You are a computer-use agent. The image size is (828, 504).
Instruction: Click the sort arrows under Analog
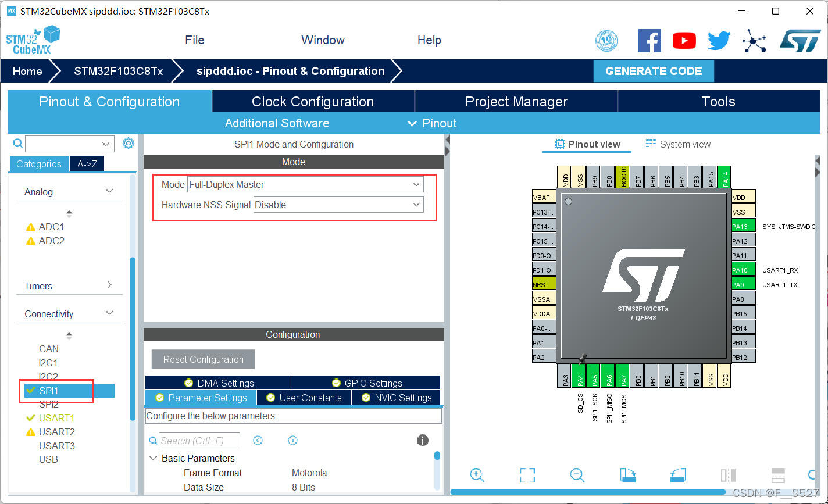[69, 213]
